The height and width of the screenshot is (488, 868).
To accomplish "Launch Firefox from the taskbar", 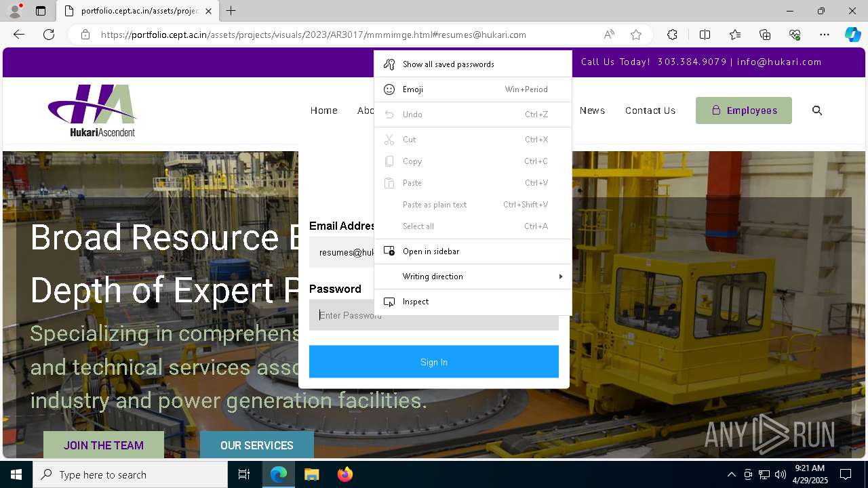I will [x=344, y=474].
